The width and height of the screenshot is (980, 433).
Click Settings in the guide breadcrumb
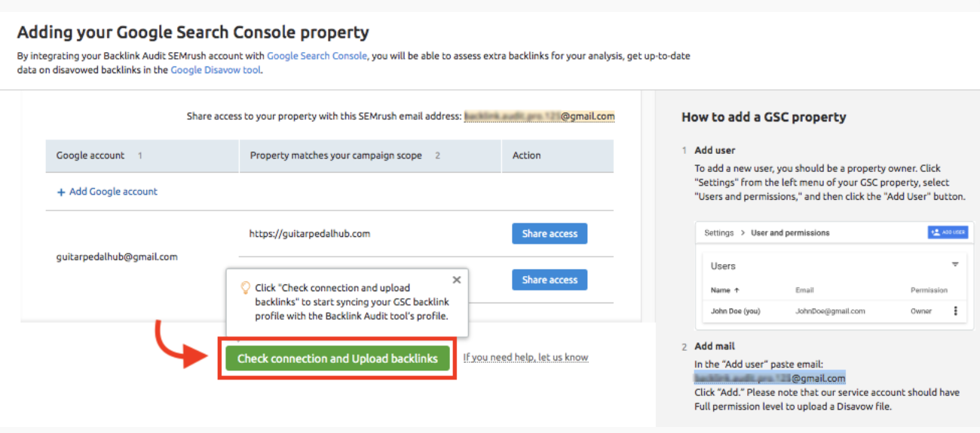[x=718, y=233]
